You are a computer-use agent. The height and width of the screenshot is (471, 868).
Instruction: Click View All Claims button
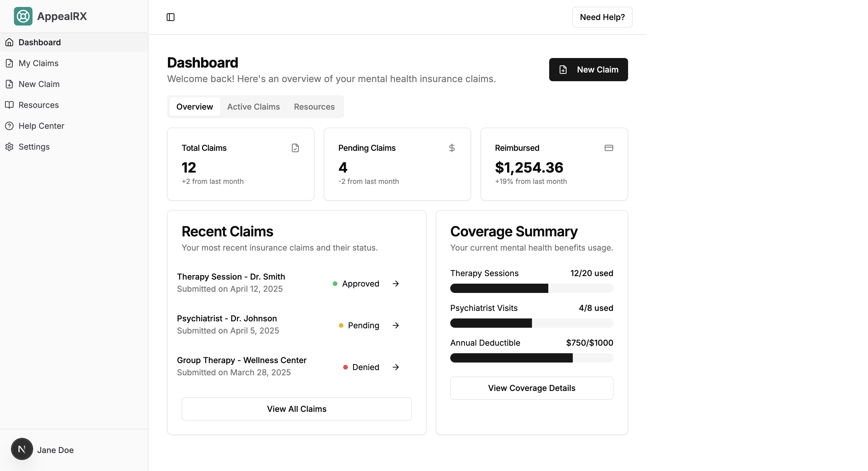pos(296,409)
